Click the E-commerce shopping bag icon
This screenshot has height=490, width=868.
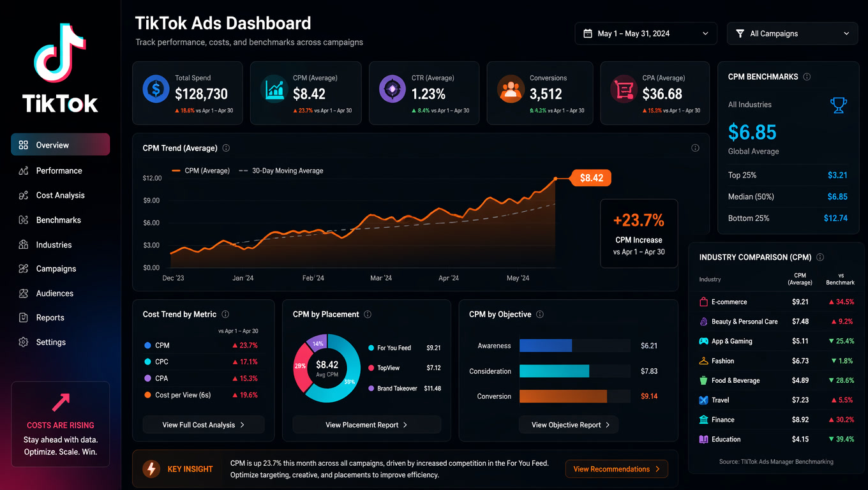pos(703,302)
